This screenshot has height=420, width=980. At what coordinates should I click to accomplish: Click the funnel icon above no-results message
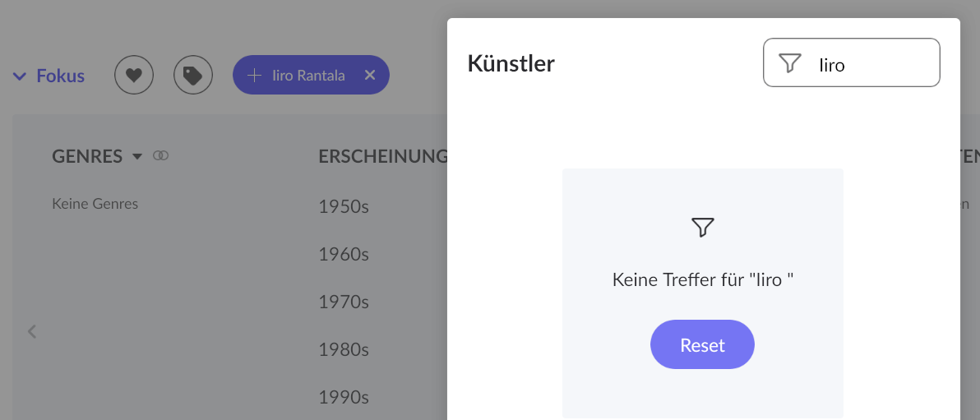702,228
